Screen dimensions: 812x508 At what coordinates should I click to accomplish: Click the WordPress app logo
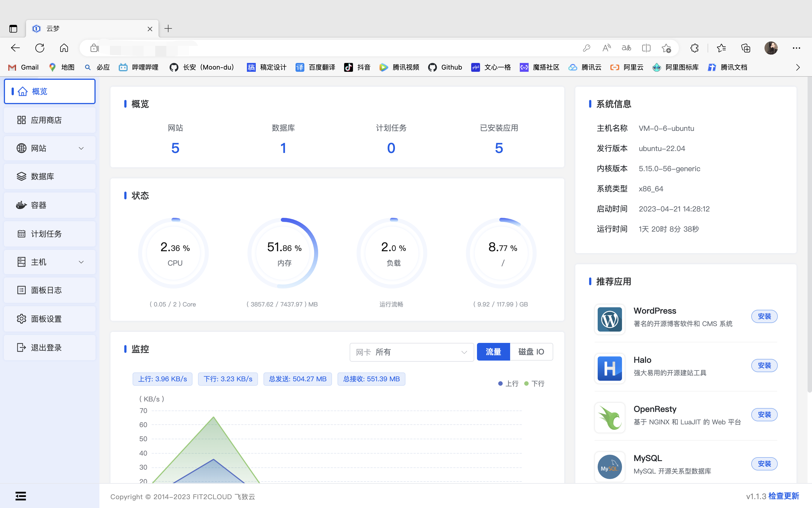tap(610, 319)
